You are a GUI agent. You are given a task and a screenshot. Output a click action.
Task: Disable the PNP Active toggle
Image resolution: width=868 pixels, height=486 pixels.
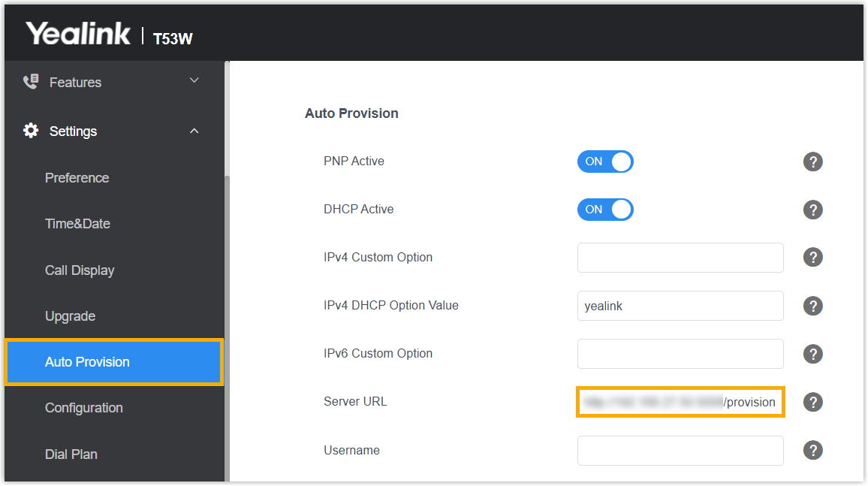point(605,161)
